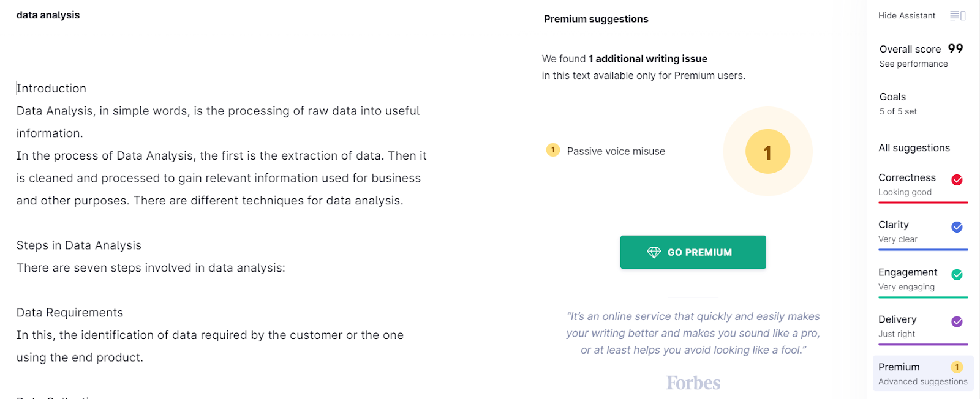Click the yellow Premium count badge

(957, 367)
